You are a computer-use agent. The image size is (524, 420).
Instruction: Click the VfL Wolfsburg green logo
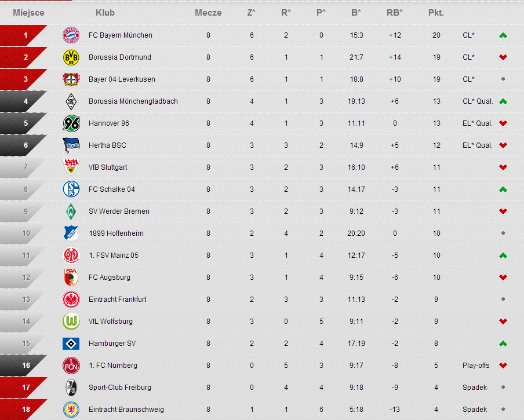[71, 321]
